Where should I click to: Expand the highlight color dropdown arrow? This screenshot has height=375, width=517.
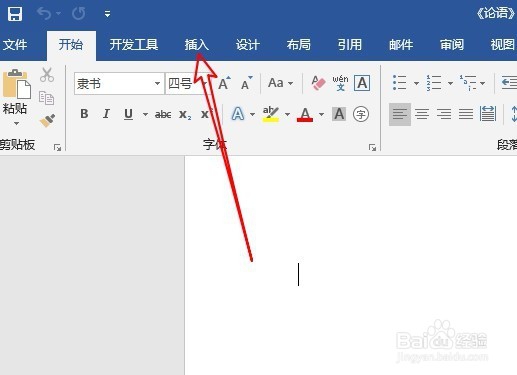pos(287,114)
